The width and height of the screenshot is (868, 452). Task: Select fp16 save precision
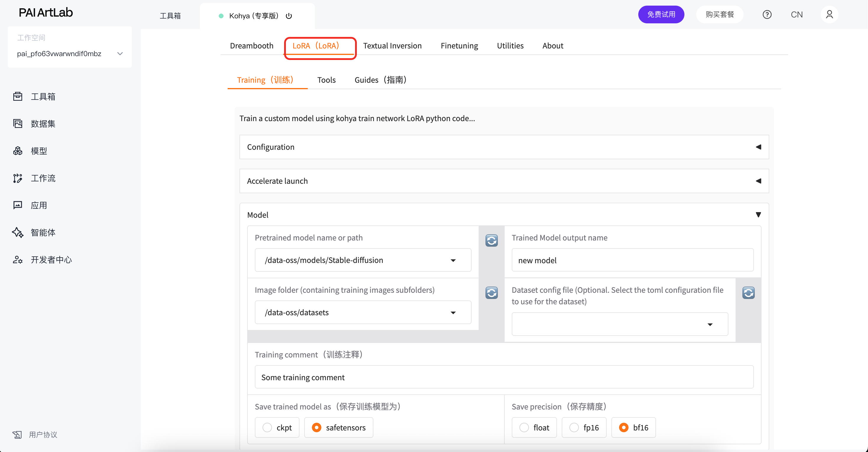(x=574, y=427)
